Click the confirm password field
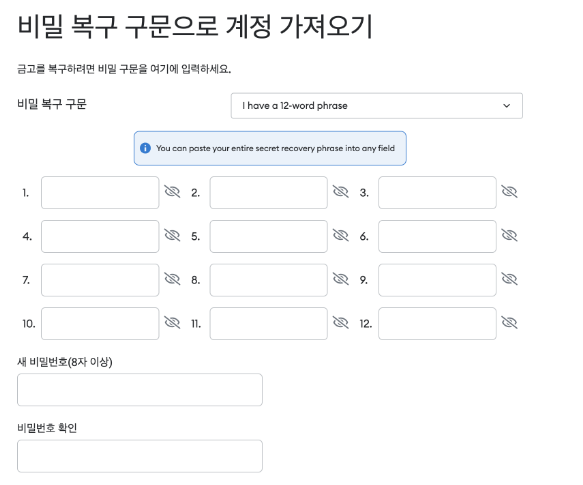The image size is (583, 485). pos(140,456)
